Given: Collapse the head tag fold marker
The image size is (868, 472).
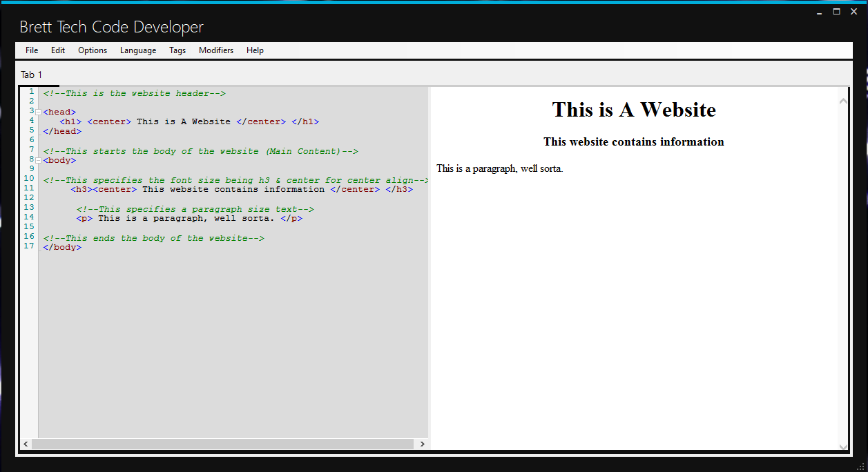Looking at the screenshot, I should (38, 112).
